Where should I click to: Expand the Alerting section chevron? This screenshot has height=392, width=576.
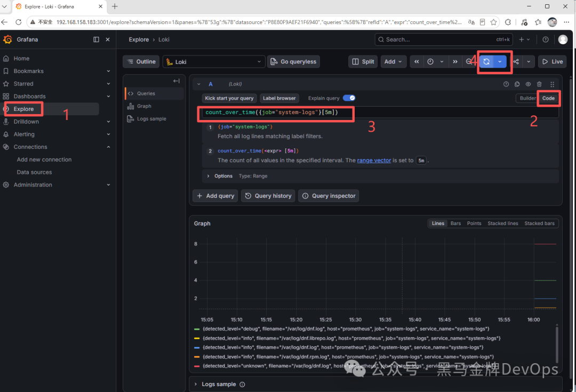[x=108, y=134]
